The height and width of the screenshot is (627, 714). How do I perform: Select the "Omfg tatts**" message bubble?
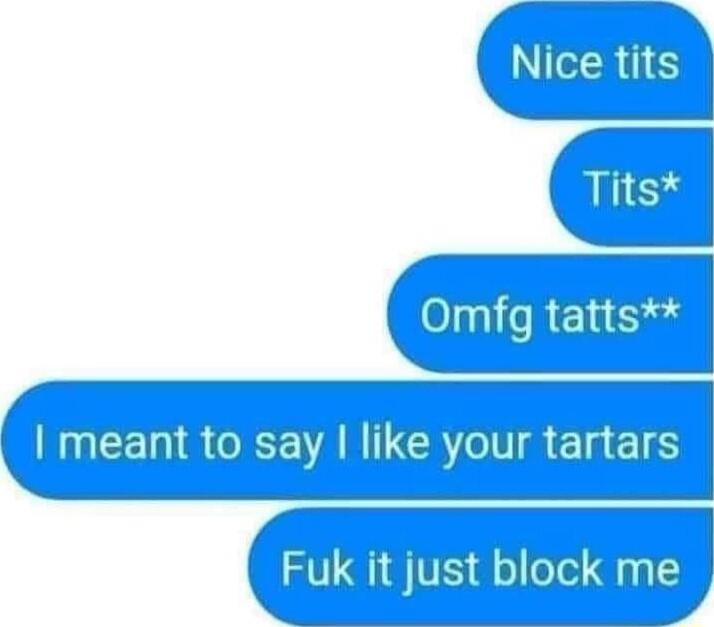pos(550,314)
